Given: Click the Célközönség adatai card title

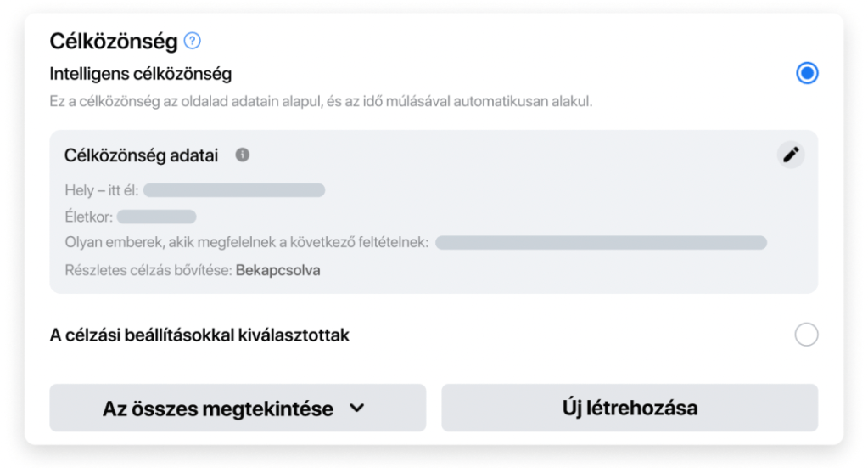Looking at the screenshot, I should 141,155.
